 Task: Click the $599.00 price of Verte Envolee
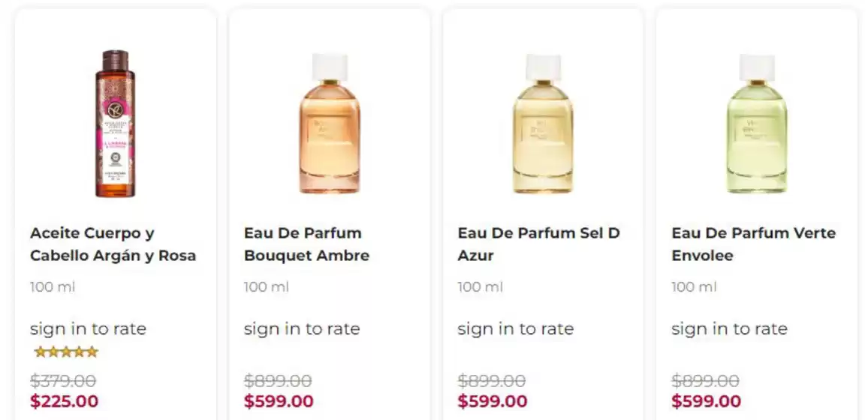(706, 401)
